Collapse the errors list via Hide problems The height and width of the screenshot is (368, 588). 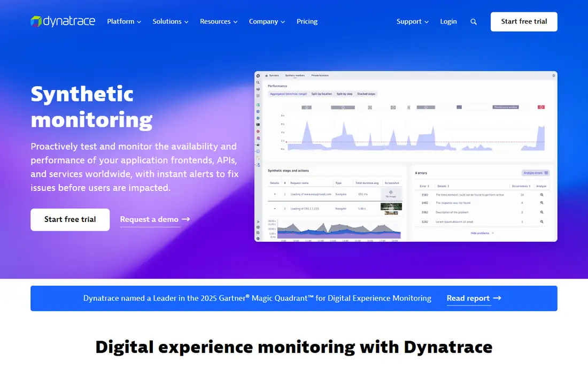(x=482, y=233)
